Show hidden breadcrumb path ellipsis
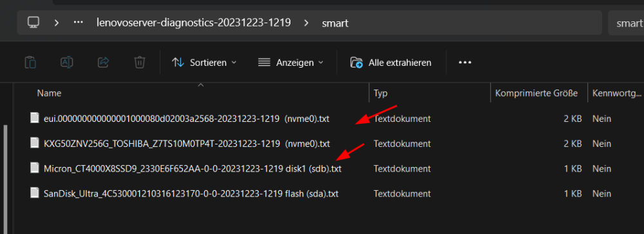Image resolution: width=644 pixels, height=234 pixels. coord(79,22)
